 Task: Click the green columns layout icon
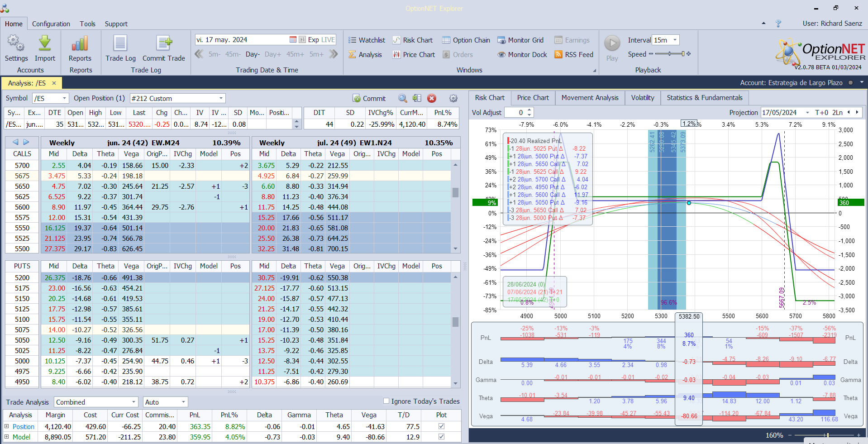(x=417, y=98)
